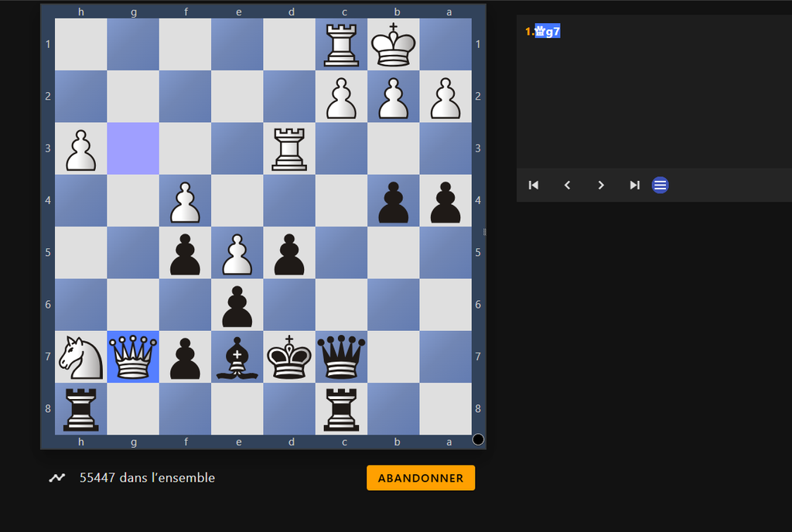Select the Qg7 move in move list
Screen dimensions: 792x532
[548, 32]
